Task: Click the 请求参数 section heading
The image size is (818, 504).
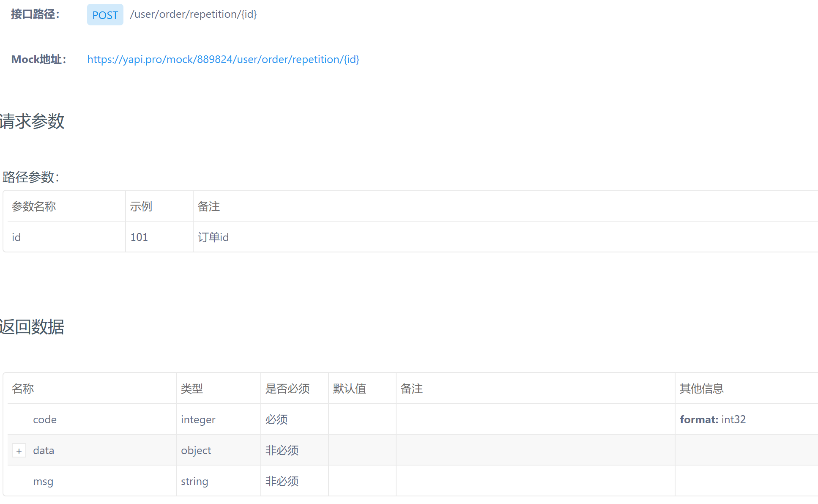Action: click(x=32, y=121)
